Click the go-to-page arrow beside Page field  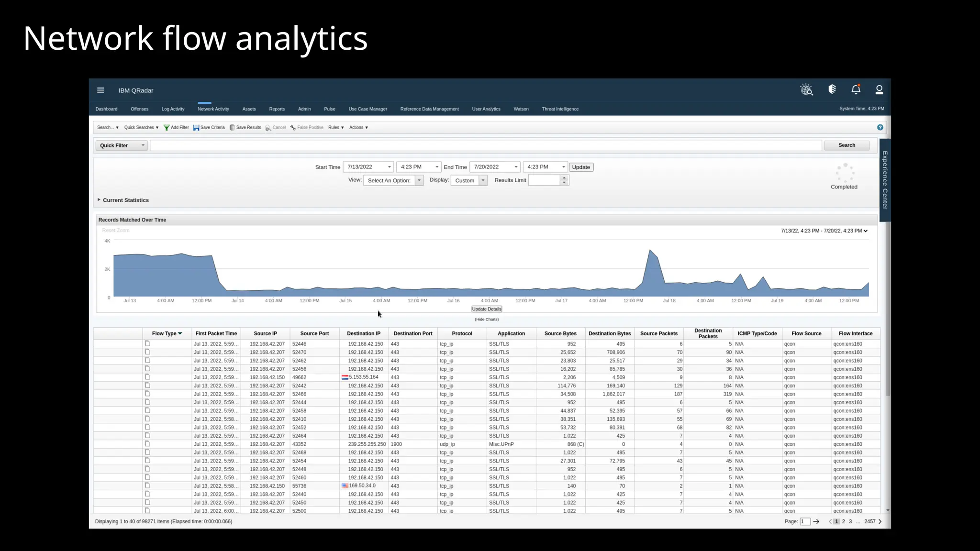click(816, 521)
